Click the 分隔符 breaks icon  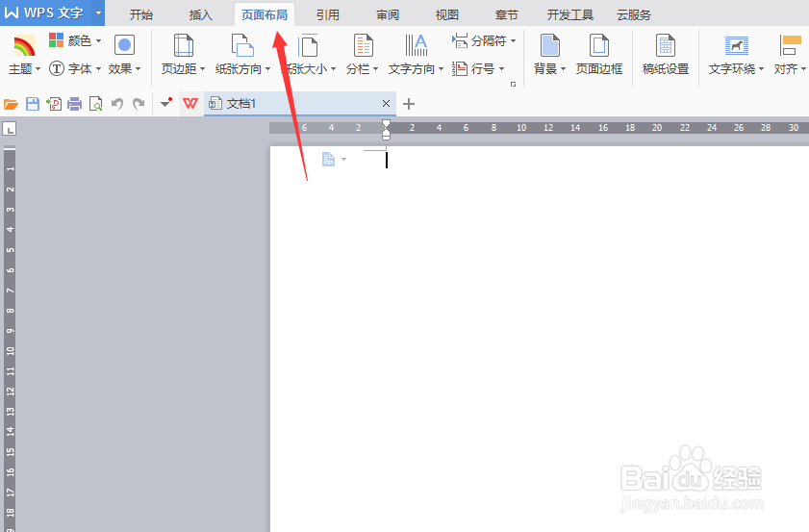click(459, 40)
